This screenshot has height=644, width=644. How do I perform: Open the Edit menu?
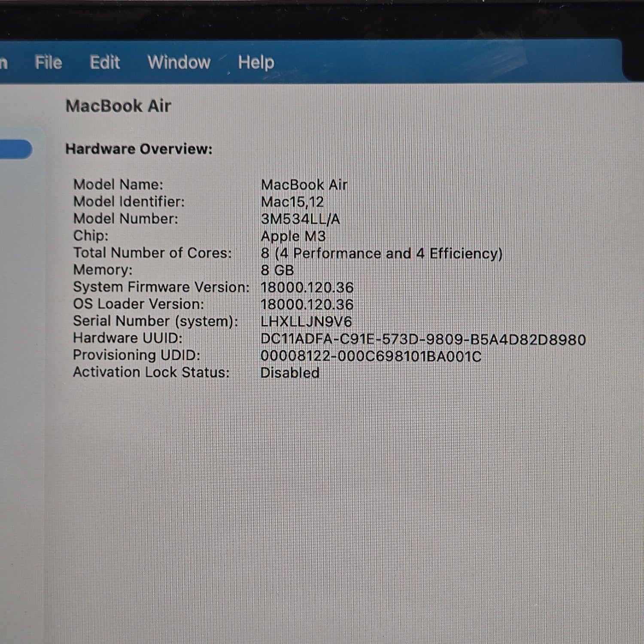click(x=105, y=63)
